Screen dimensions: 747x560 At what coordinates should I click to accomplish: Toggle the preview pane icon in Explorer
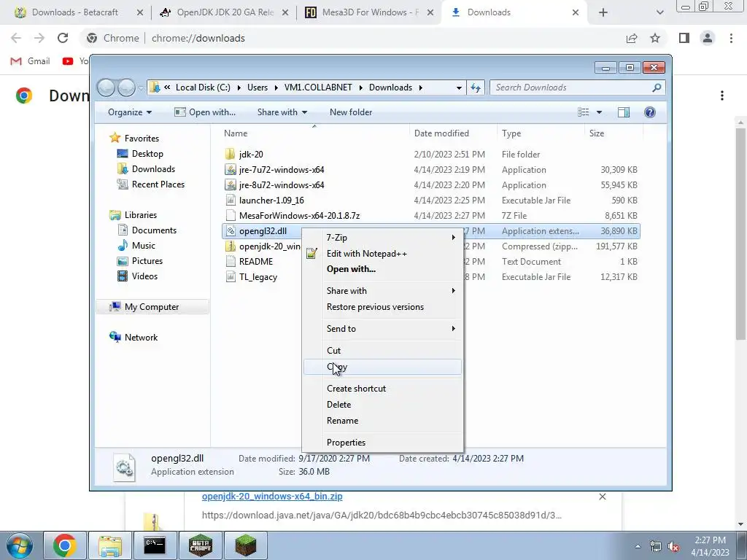tap(623, 112)
